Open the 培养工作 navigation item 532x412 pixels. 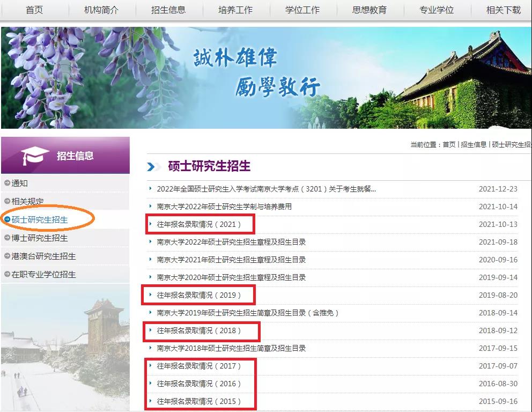[x=235, y=10]
